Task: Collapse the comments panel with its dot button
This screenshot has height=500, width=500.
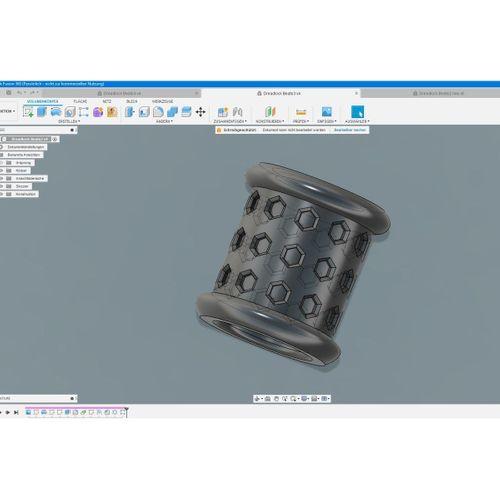Action: pyautogui.click(x=72, y=398)
